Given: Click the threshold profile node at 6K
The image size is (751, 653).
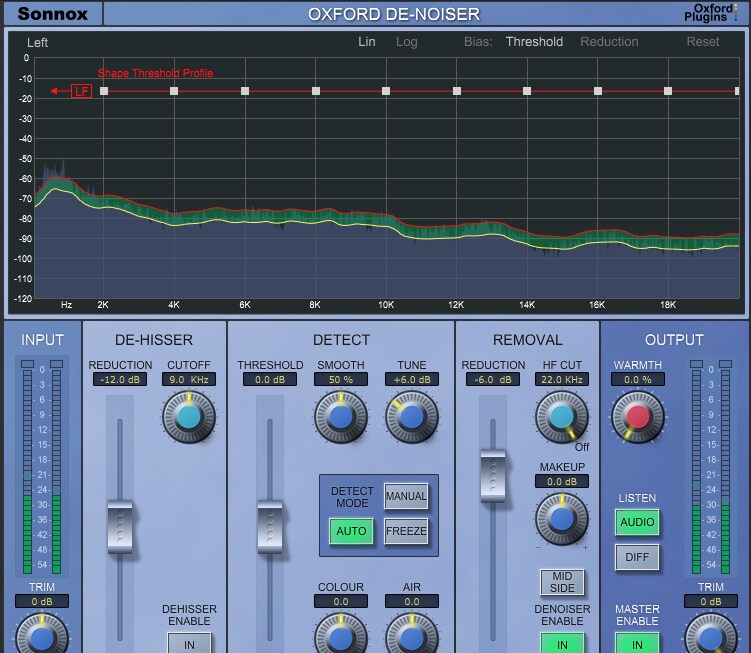Looking at the screenshot, I should pyautogui.click(x=245, y=91).
